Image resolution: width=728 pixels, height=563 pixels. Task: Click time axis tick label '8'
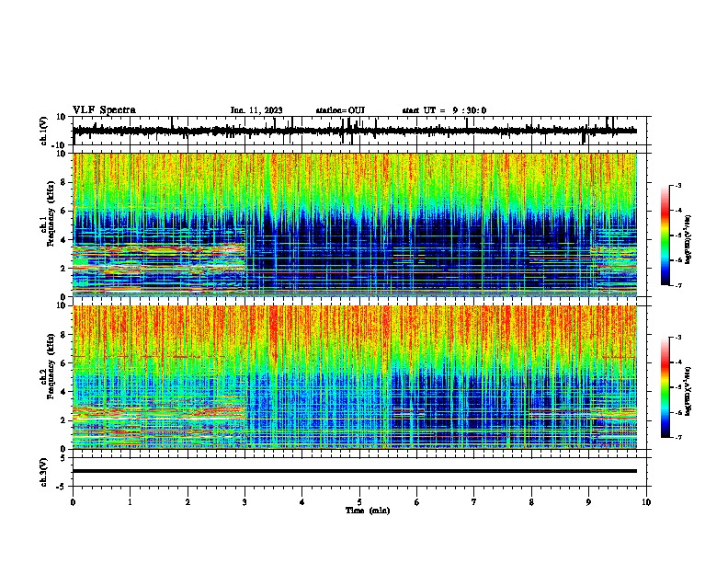(x=531, y=502)
